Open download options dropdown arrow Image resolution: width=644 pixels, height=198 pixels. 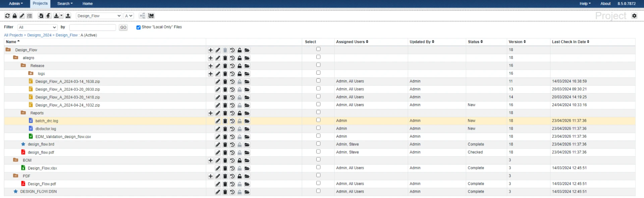tap(61, 16)
